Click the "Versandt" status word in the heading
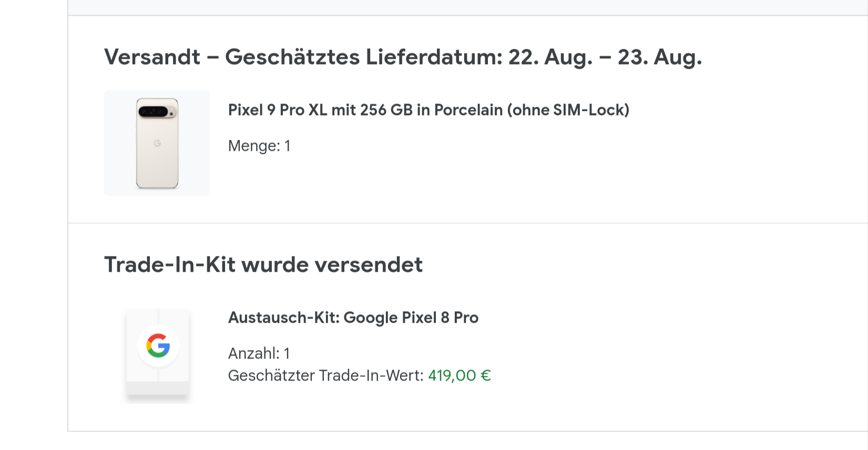The width and height of the screenshot is (868, 450). (152, 57)
